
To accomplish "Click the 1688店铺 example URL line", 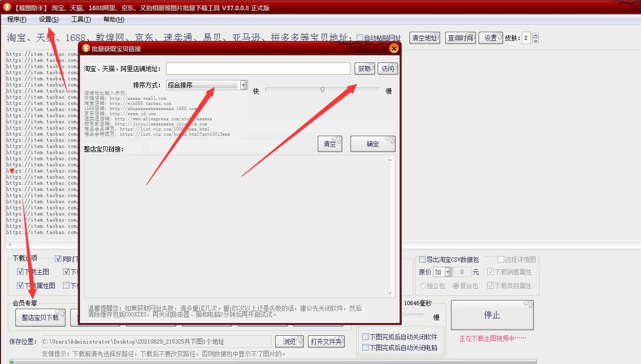I will 140,109.
